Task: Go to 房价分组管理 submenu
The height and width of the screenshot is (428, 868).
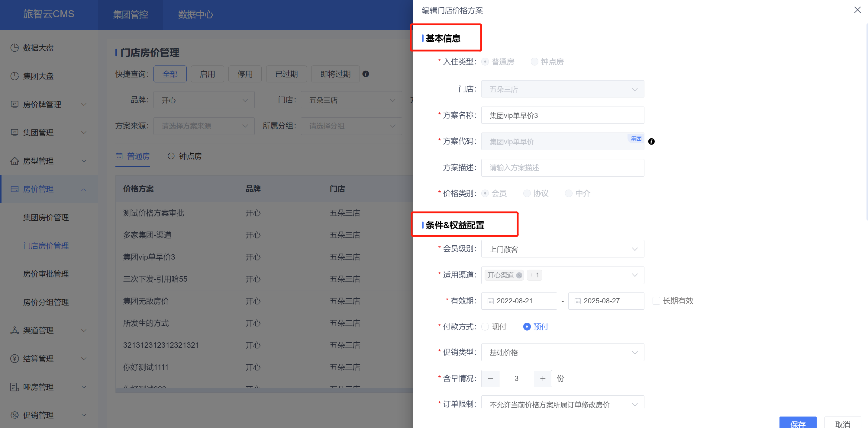Action: [x=46, y=302]
